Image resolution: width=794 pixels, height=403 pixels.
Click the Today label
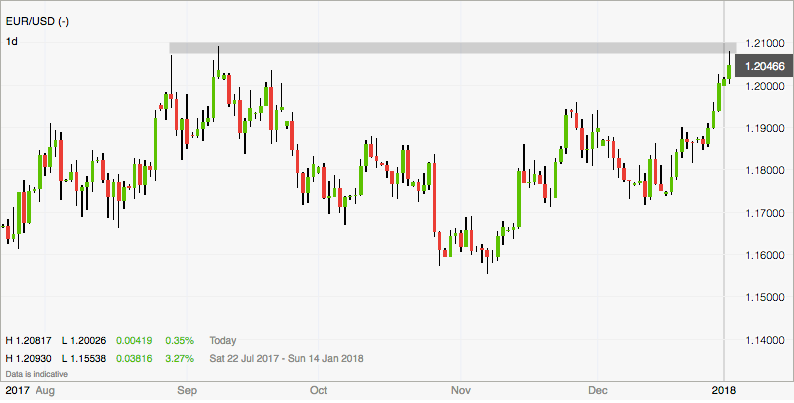tap(223, 341)
